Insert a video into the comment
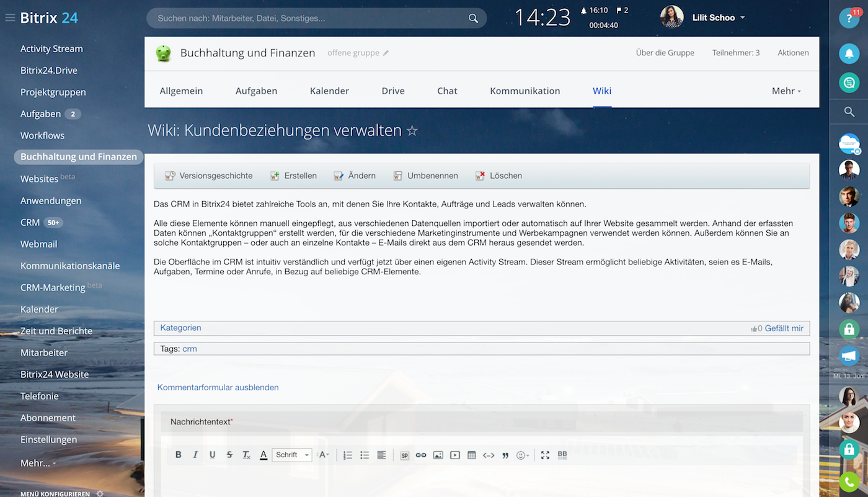 pyautogui.click(x=455, y=455)
